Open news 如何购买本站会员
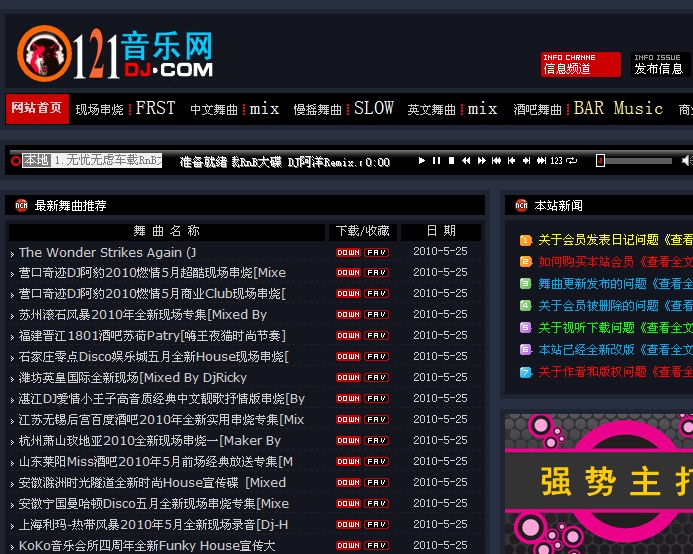This screenshot has height=554, width=693. tap(616, 262)
